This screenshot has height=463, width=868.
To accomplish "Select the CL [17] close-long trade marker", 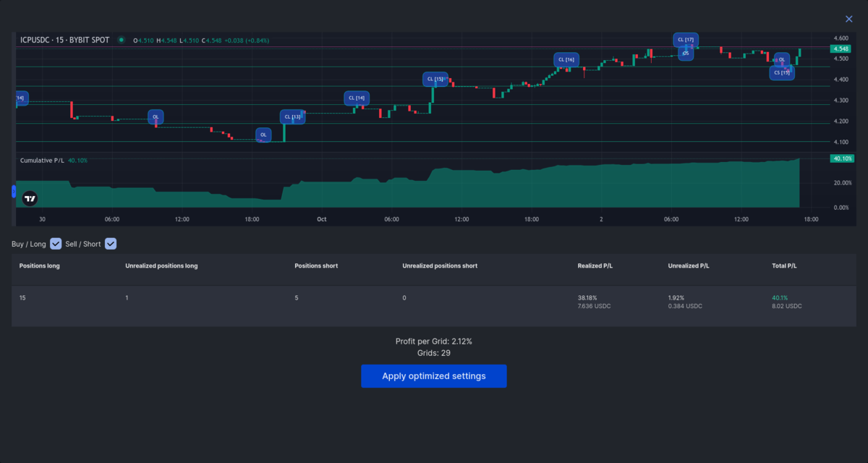I will click(686, 39).
